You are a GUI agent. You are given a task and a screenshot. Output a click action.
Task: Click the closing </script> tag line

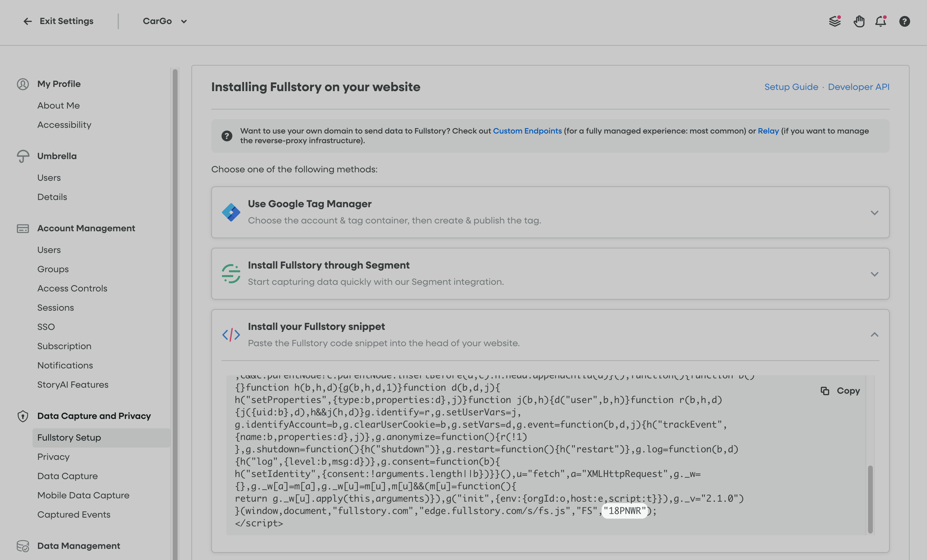point(259,523)
